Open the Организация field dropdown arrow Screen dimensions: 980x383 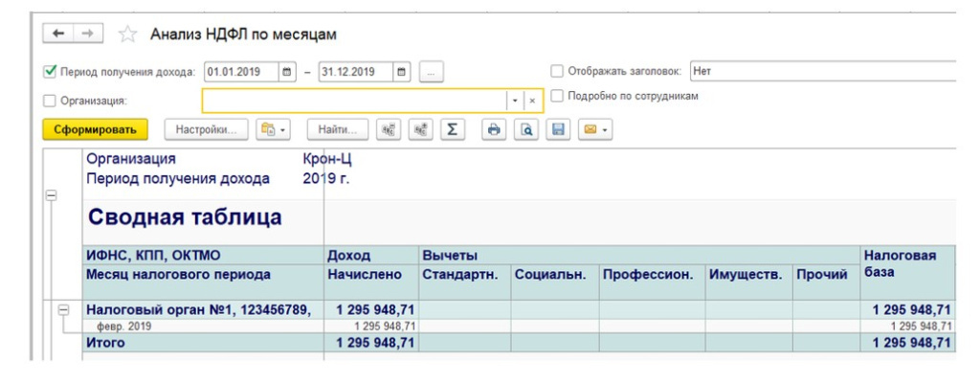[514, 101]
